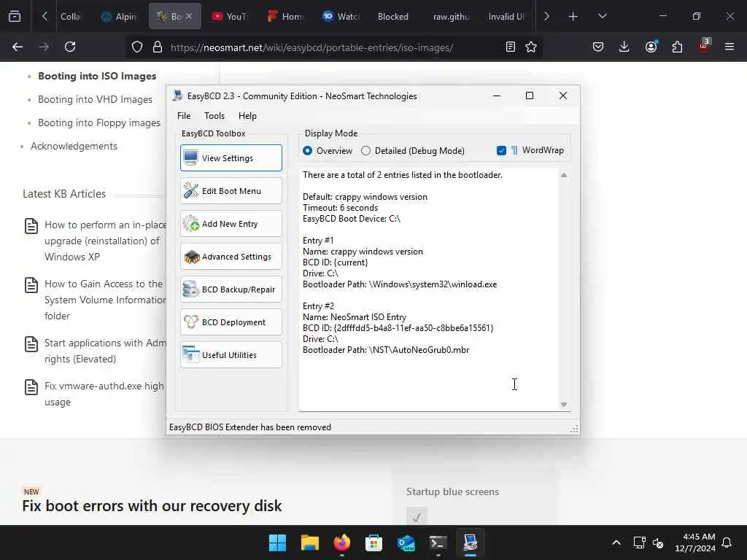This screenshot has height=560, width=747.
Task: Open Booting into VHD Images link
Action: [x=96, y=99]
